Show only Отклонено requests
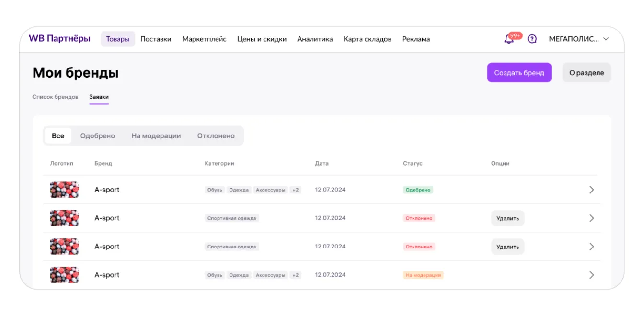The height and width of the screenshot is (316, 644). [216, 136]
